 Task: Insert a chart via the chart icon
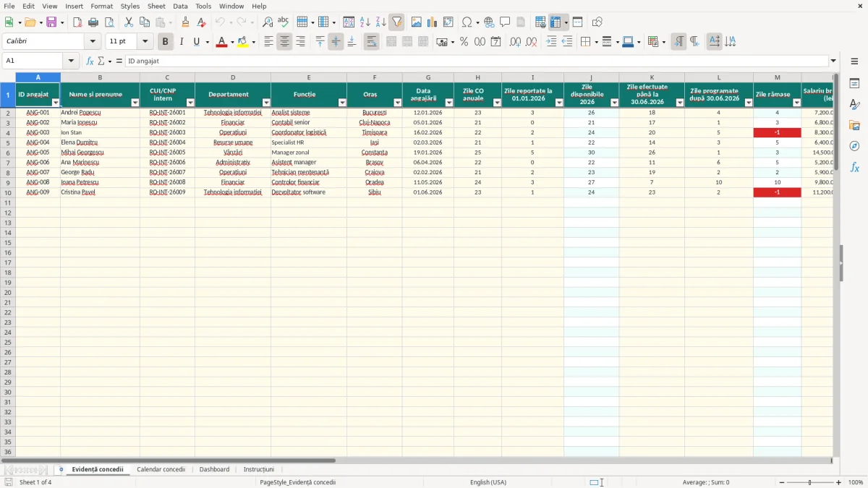tap(433, 22)
